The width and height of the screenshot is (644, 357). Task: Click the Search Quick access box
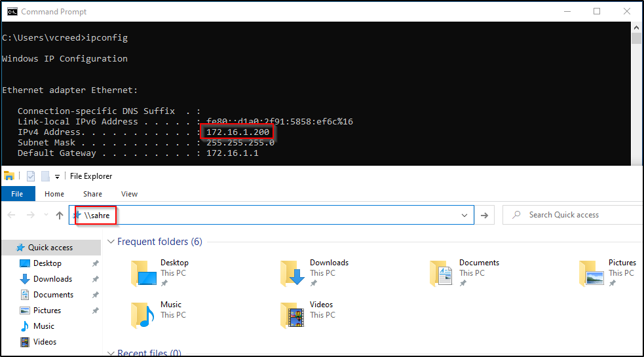(573, 215)
